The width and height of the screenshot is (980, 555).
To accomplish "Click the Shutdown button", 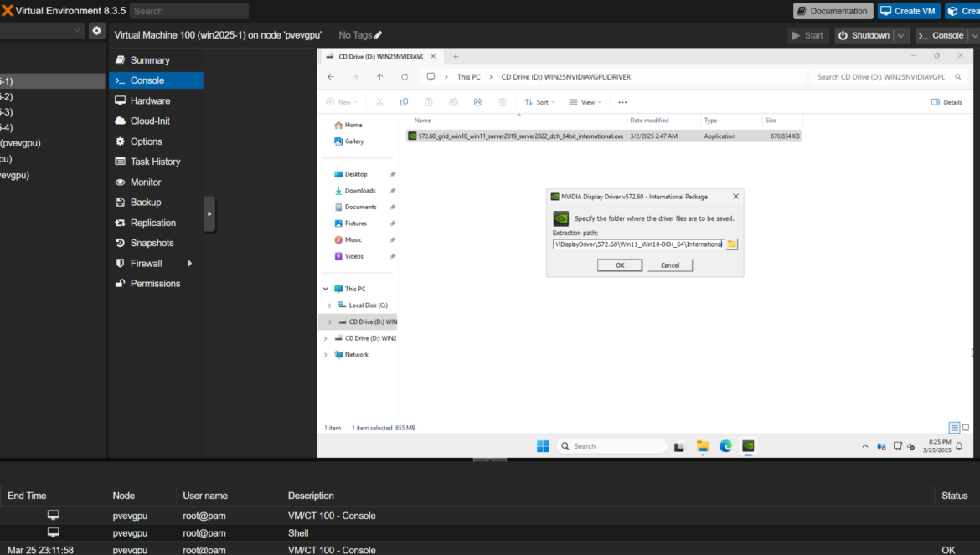I will 864,36.
